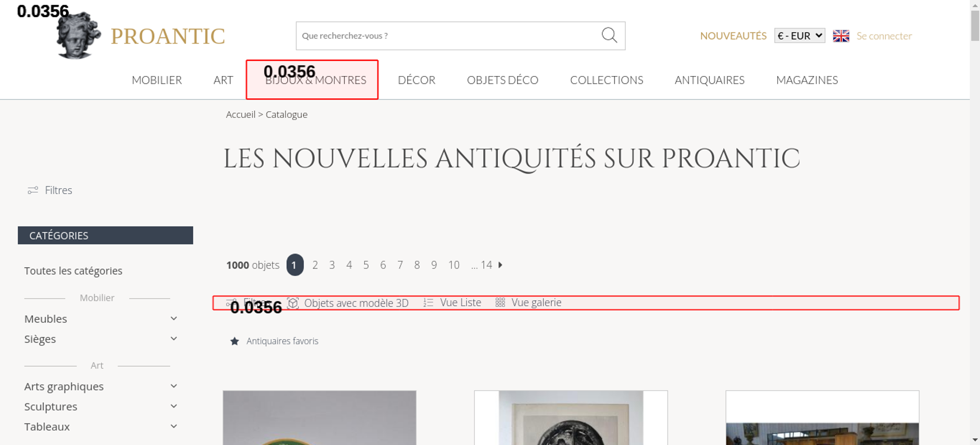Click the 3D model cube icon
980x445 pixels.
click(x=293, y=303)
